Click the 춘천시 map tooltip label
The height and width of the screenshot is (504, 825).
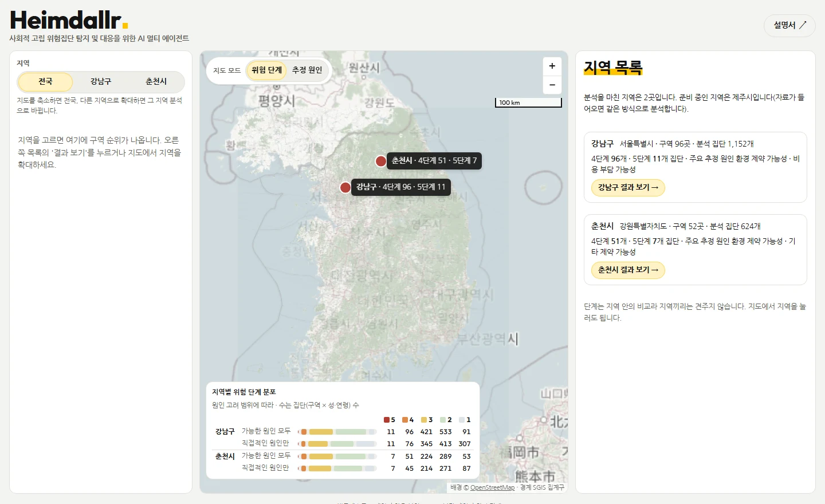pyautogui.click(x=434, y=161)
